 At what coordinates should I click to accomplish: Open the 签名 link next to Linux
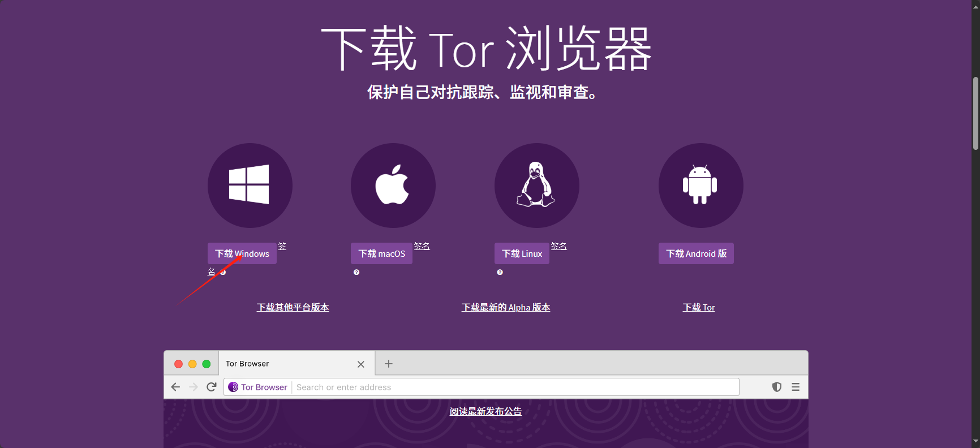(x=559, y=246)
